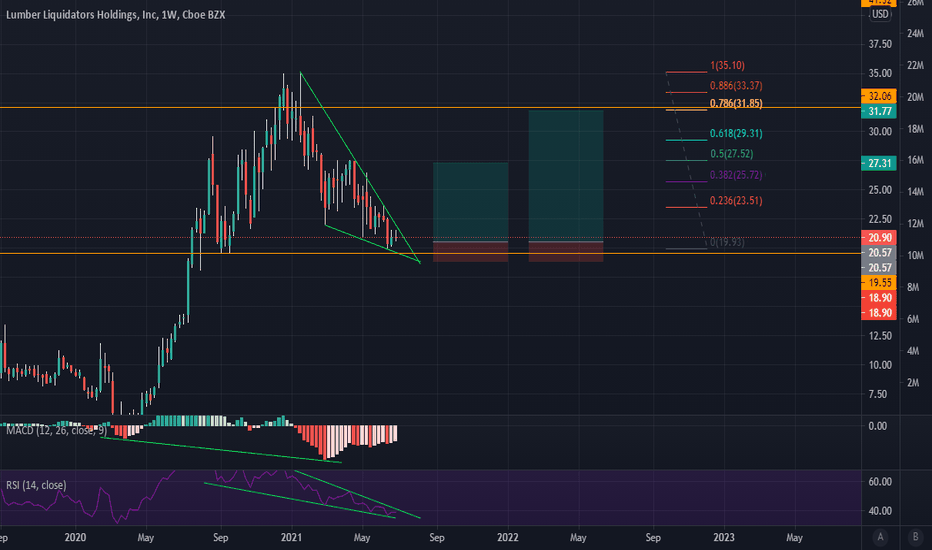Click the 2022 label on the time axis
The height and width of the screenshot is (550, 932).
click(508, 538)
